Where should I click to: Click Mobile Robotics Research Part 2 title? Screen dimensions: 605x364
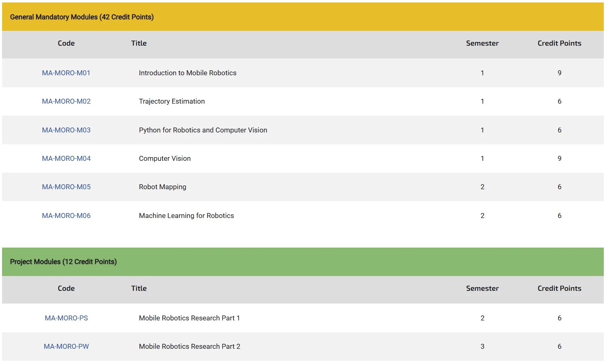tap(189, 346)
